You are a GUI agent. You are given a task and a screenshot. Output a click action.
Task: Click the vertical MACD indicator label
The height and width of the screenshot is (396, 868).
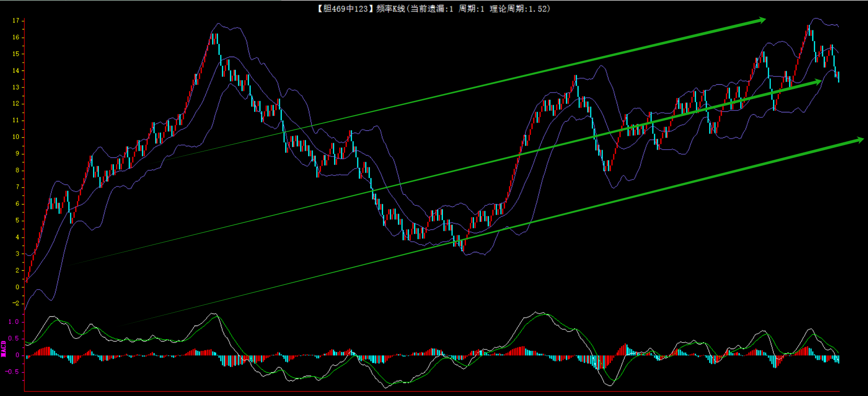coord(4,349)
